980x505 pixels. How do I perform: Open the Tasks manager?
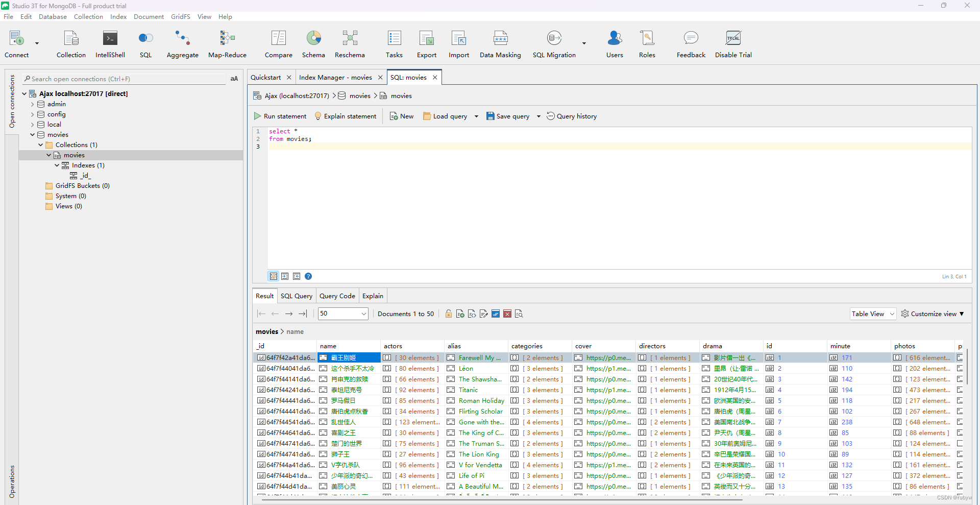394,43
